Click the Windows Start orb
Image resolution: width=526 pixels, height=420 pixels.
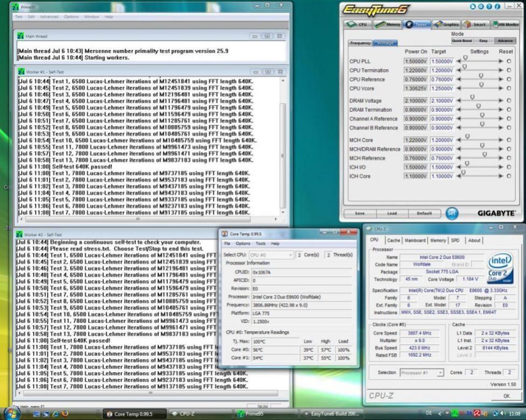pyautogui.click(x=12, y=413)
